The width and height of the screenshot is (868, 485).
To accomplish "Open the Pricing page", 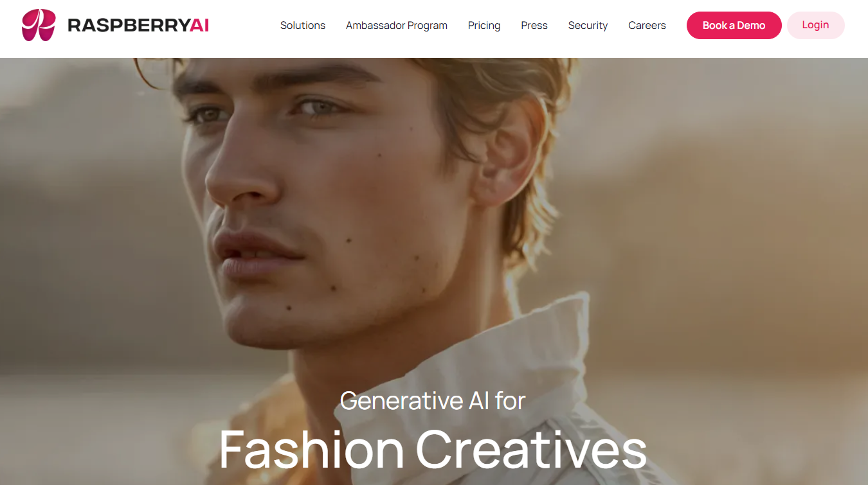I will click(x=484, y=26).
